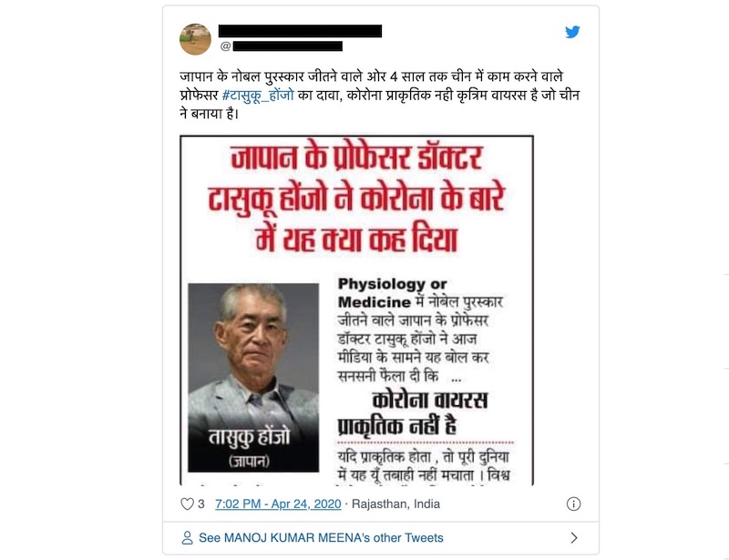Click the right chevron arrow in footer

coord(574,538)
